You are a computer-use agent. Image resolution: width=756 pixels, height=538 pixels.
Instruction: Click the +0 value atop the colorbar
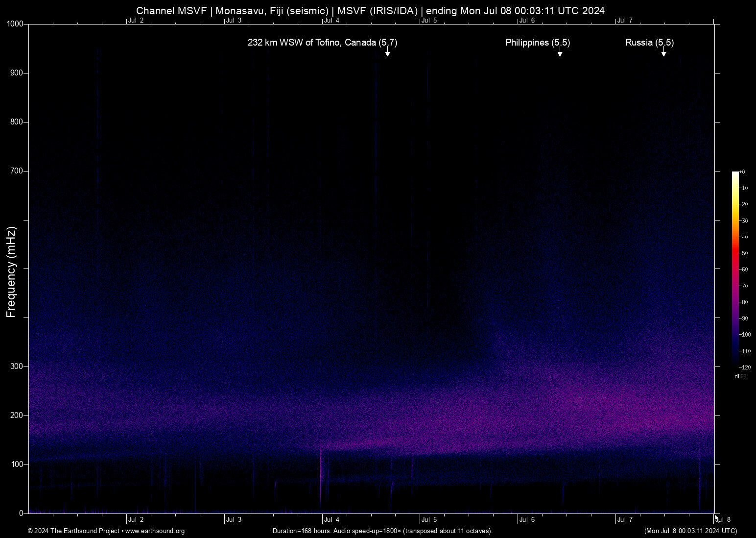[x=742, y=171]
